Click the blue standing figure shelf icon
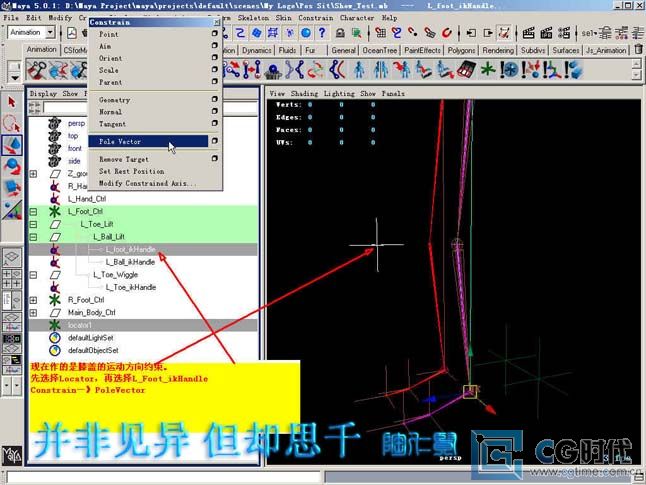 pyautogui.click(x=360, y=70)
